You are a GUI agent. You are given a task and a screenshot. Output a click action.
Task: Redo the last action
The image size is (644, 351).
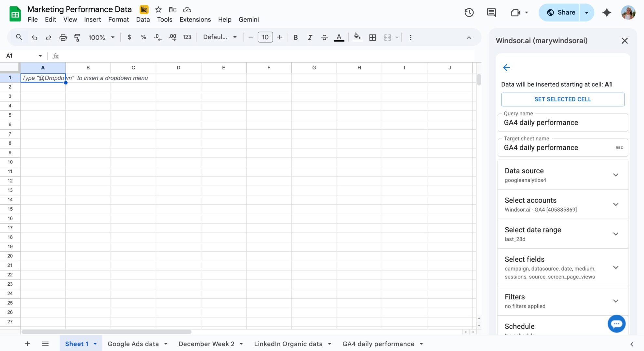[x=48, y=37]
